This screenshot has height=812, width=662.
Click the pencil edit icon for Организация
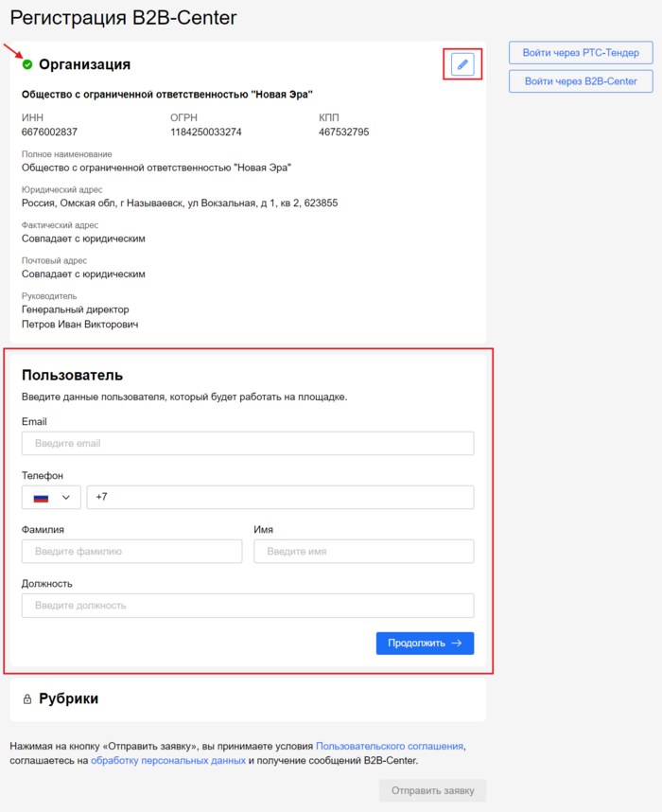[x=462, y=64]
